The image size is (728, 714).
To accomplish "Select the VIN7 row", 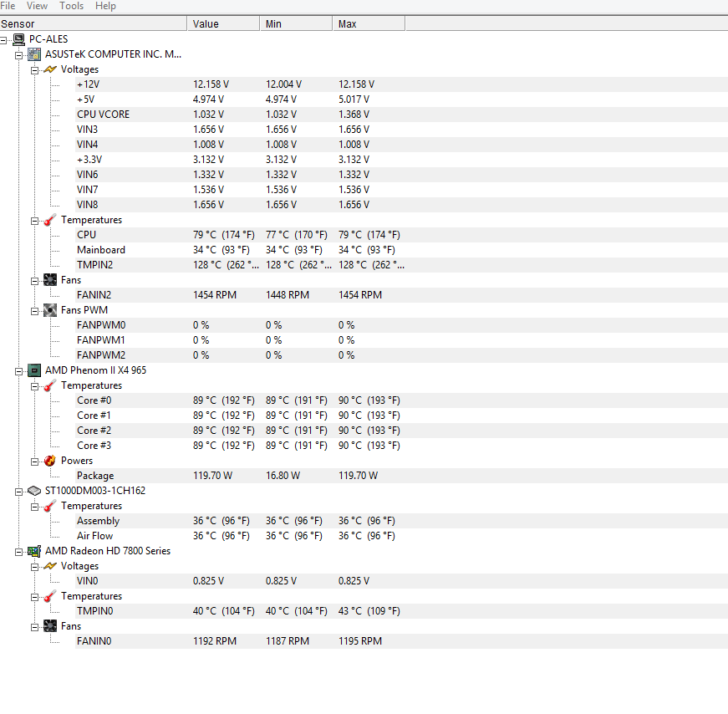I will click(401, 190).
